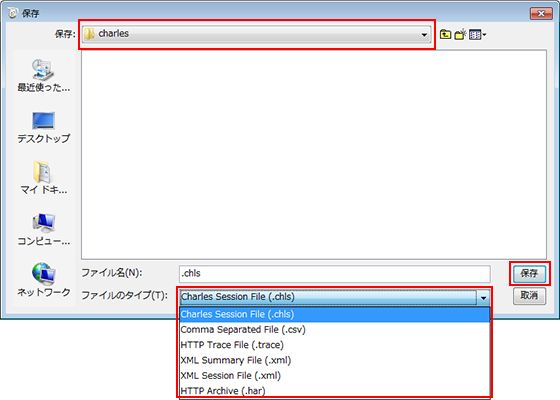Click the 保存 save button
560x400 pixels.
pos(529,274)
